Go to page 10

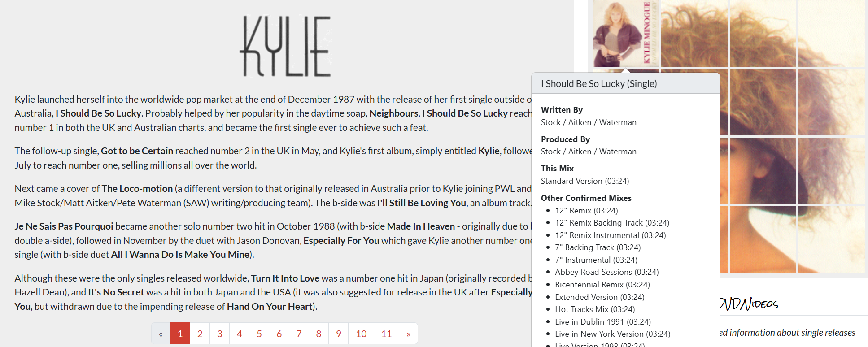click(x=362, y=334)
